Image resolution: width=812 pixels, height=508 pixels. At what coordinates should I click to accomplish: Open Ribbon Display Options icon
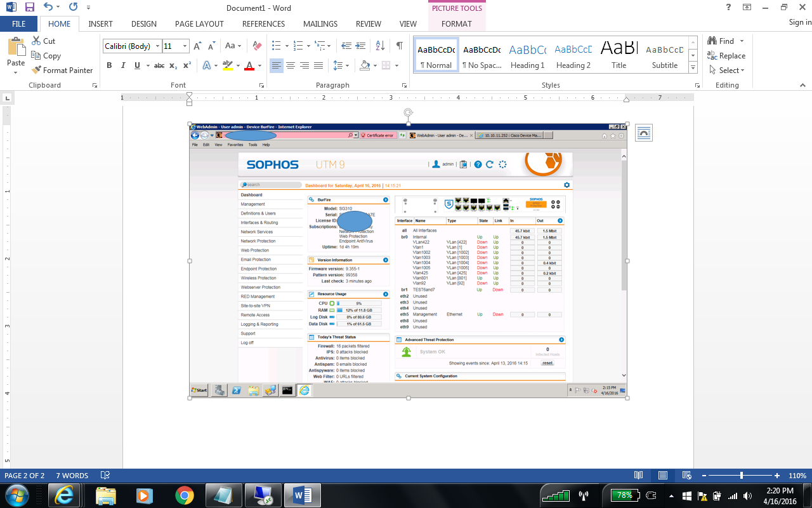point(747,7)
